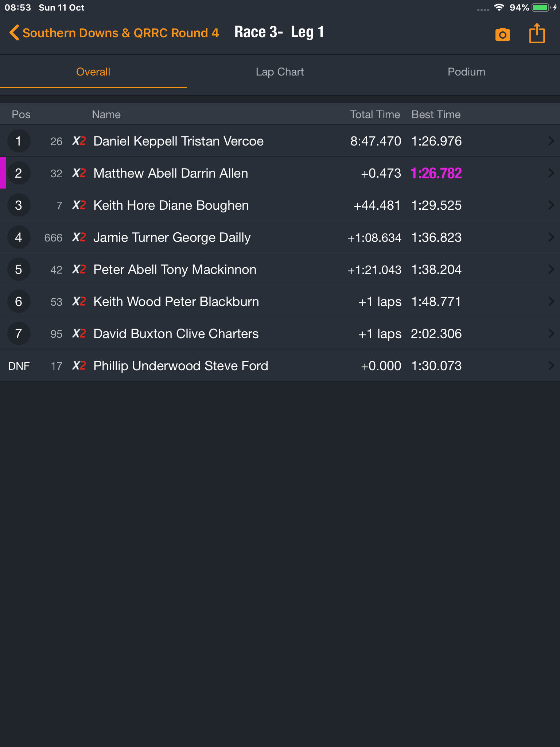Tap X2 logo beside Daniel Keppell
The width and height of the screenshot is (560, 747).
pos(79,141)
